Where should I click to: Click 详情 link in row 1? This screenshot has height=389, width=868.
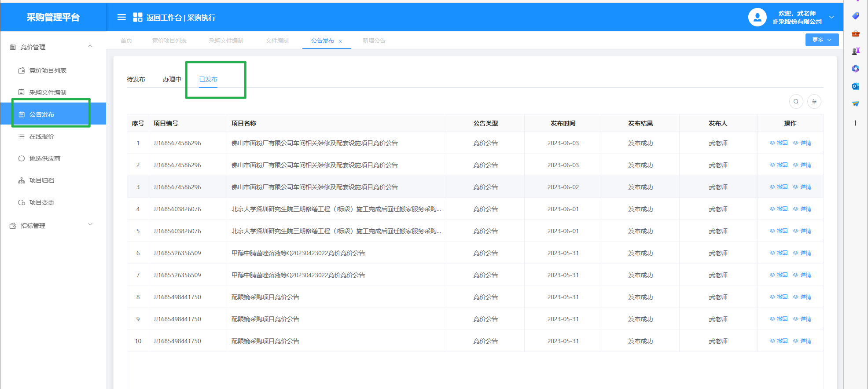(802, 143)
